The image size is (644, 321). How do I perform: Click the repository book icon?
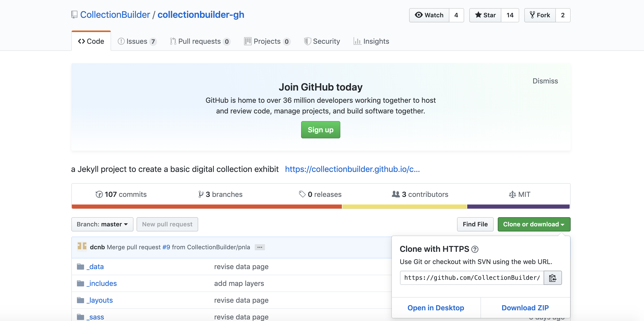74,14
